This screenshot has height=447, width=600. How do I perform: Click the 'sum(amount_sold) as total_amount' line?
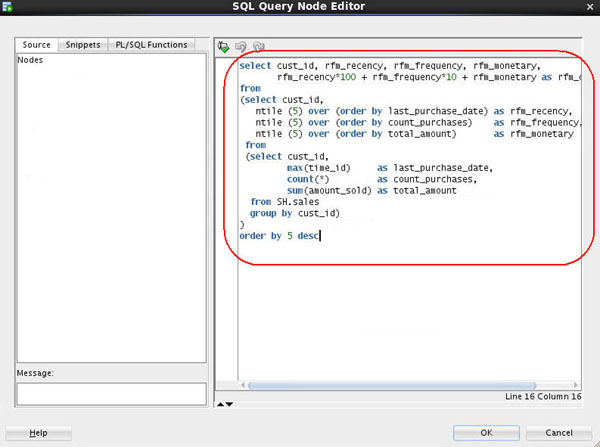[372, 191]
